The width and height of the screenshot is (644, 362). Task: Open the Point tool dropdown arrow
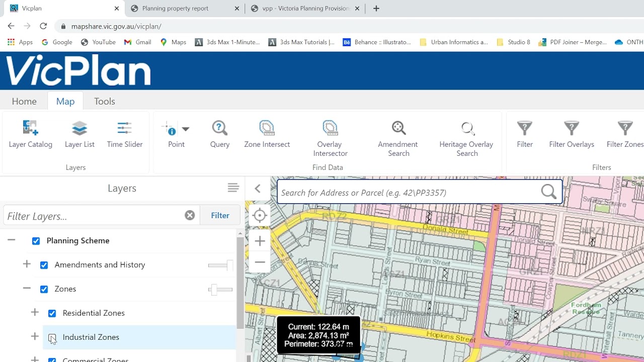pyautogui.click(x=186, y=129)
